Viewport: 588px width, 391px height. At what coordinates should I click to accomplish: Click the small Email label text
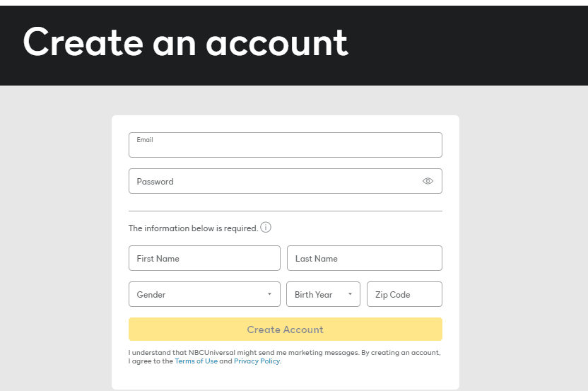(x=145, y=140)
